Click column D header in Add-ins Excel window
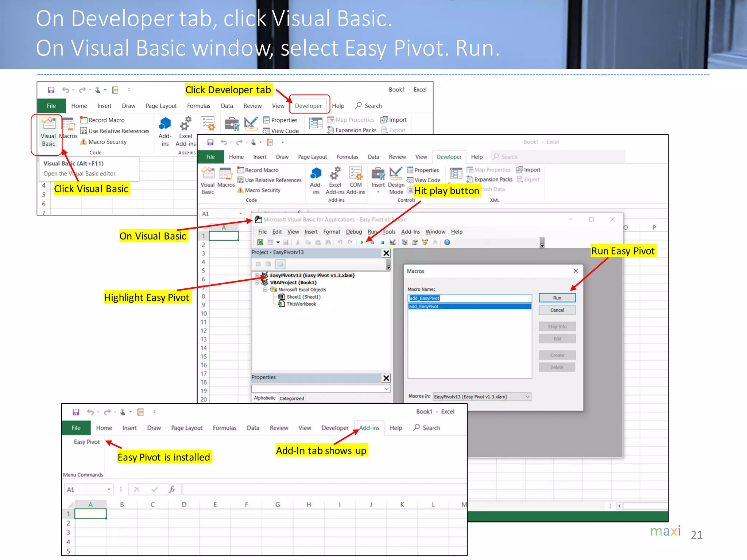The image size is (747, 560). pyautogui.click(x=184, y=505)
